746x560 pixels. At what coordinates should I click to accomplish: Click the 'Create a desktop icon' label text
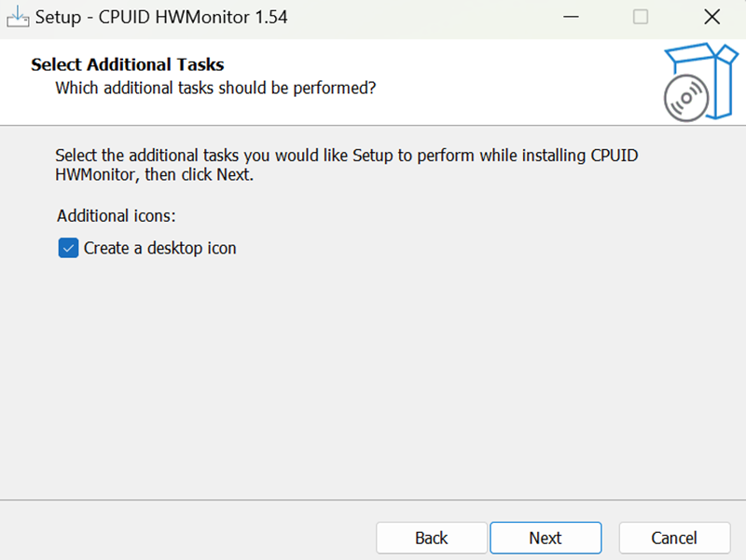(x=159, y=248)
